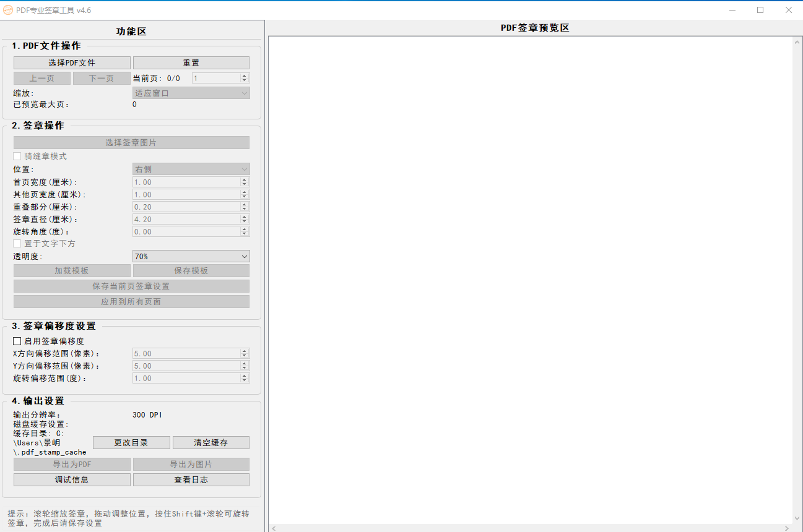803x532 pixels.
Task: Enable 启用签章偏移度 offset option
Action: [15, 341]
